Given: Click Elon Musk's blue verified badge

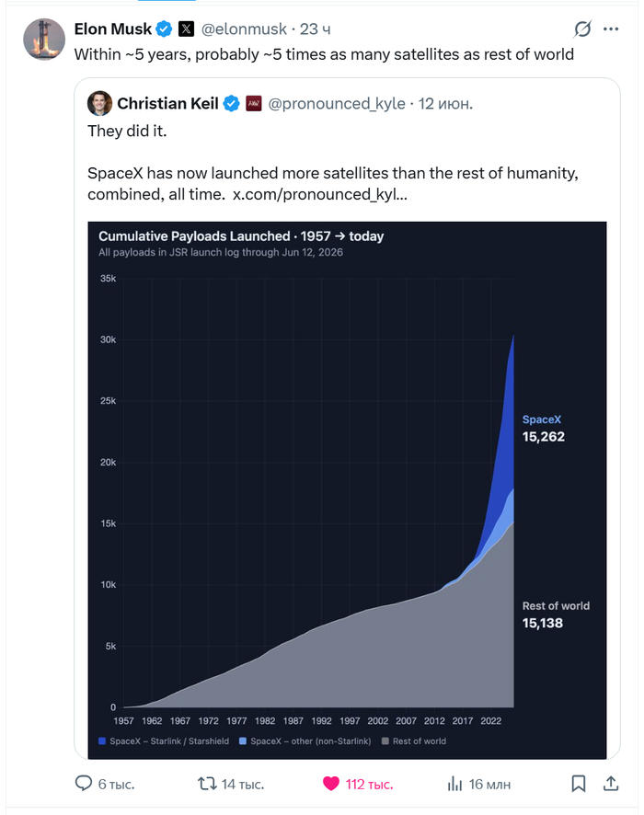Looking at the screenshot, I should 165,29.
